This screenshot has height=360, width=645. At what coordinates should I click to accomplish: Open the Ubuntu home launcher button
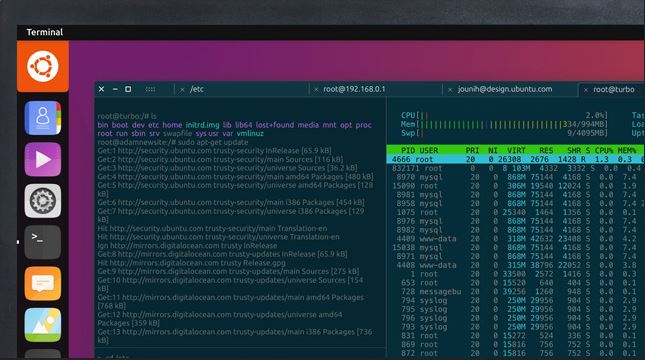[43, 66]
